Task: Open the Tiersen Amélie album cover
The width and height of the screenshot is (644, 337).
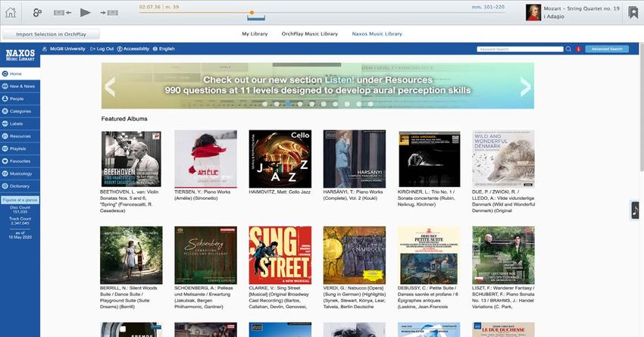Action: click(x=206, y=159)
